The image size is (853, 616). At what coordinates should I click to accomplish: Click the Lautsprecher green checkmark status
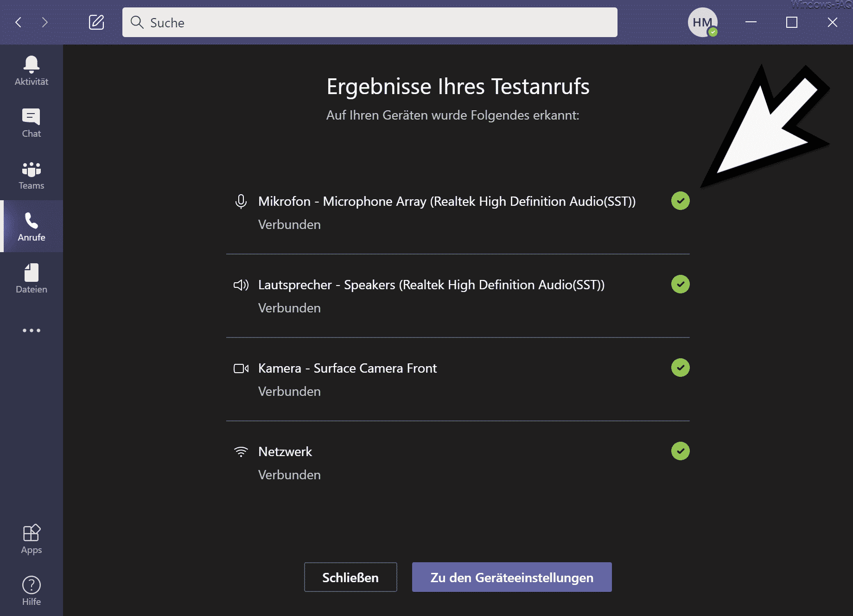(x=680, y=284)
